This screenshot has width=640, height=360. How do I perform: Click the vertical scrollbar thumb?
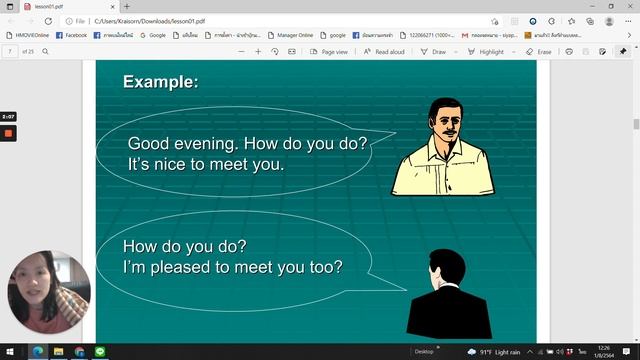636,124
